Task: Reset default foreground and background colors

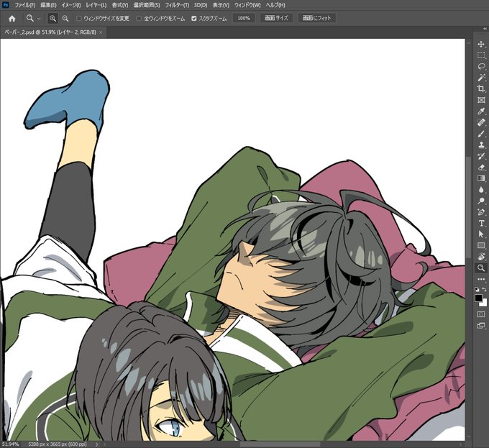Action: point(477,289)
